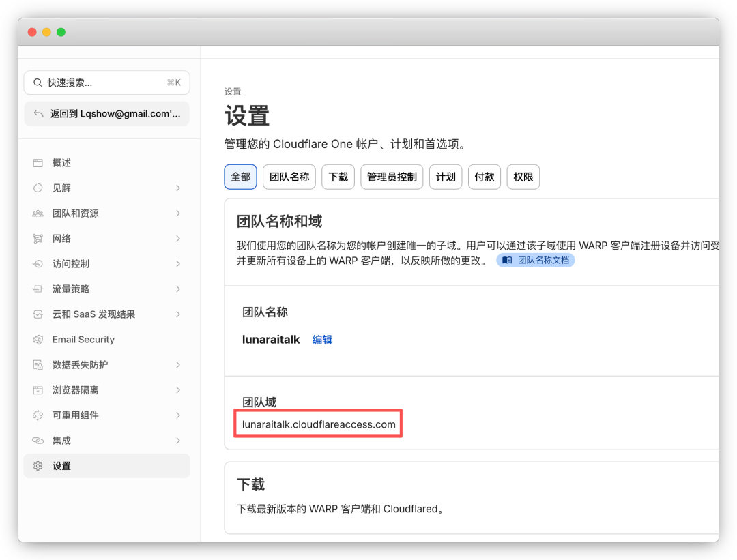Click the 设置 settings gear icon

(39, 465)
